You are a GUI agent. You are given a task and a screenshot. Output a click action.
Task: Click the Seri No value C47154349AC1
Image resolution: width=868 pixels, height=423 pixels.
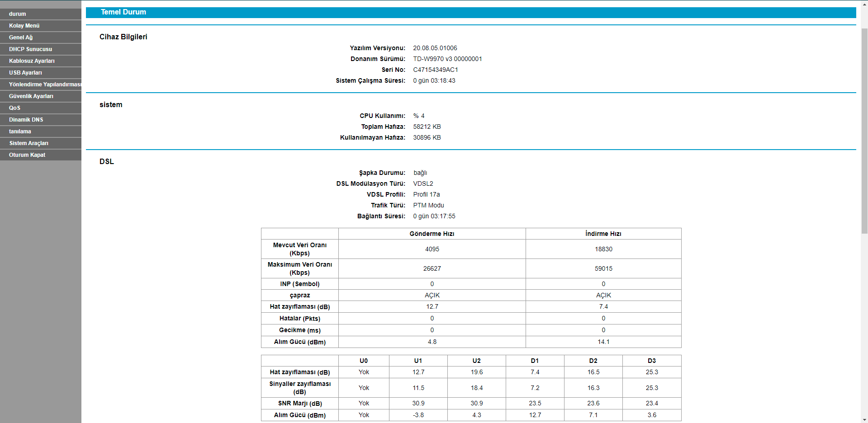point(436,70)
